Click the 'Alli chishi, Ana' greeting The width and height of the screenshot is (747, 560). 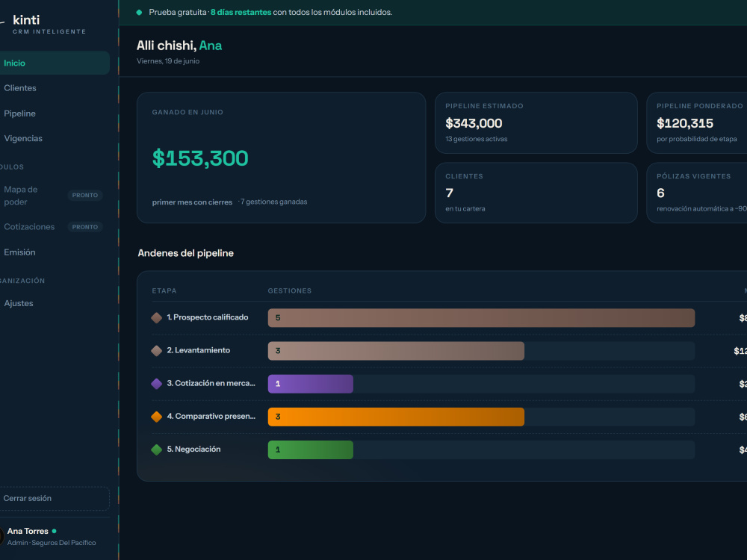179,46
